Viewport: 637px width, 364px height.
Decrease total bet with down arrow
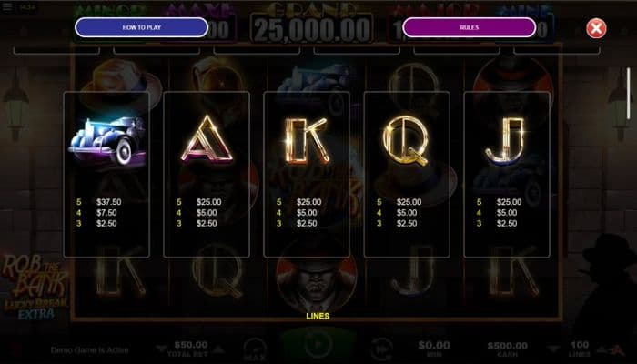click(162, 349)
